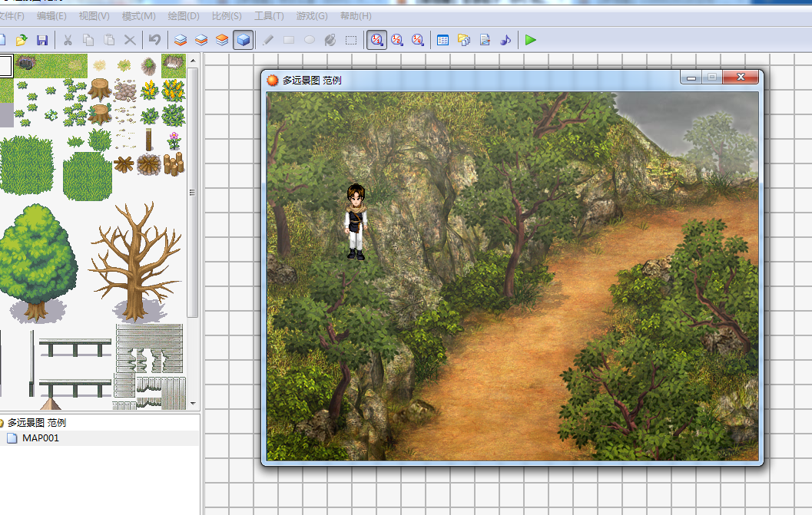Click the tileset panel's up scroll arrow
Image resolution: width=812 pixels, height=515 pixels.
point(193,61)
